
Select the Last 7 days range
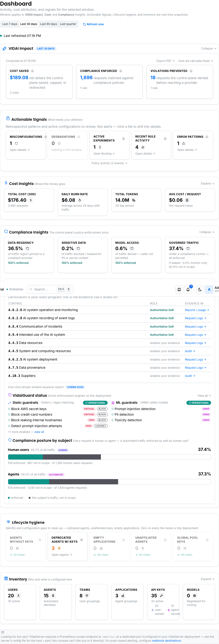coord(10,24)
